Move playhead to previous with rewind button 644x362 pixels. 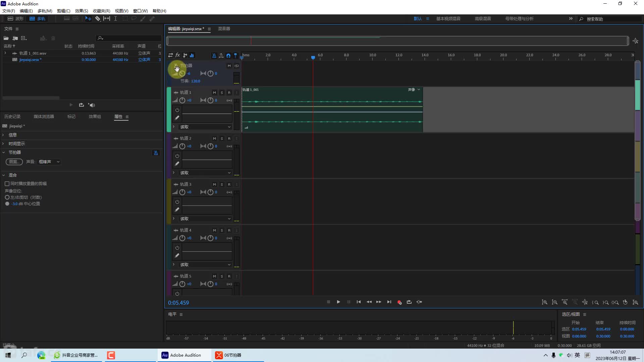(369, 302)
